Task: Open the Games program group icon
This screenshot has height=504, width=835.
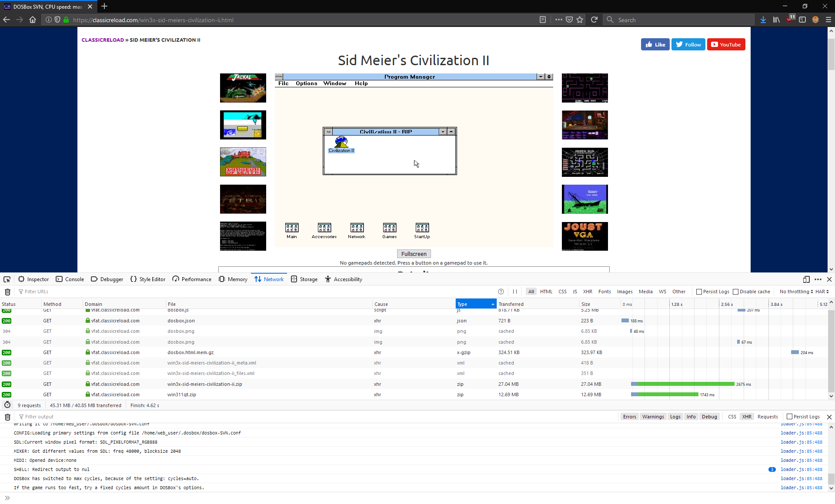Action: [x=390, y=231]
